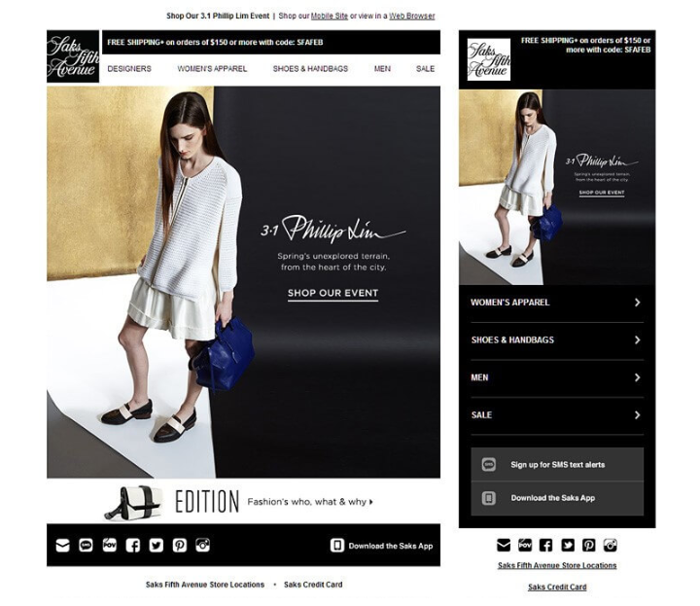Click SHOP OUR EVENT in mobile hero
The height and width of the screenshot is (606, 700).
pos(602,193)
